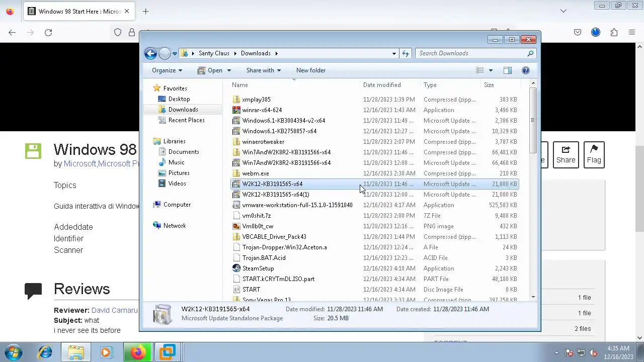This screenshot has height=362, width=644.
Task: Open Recent Places in Favorites
Action: [186, 120]
